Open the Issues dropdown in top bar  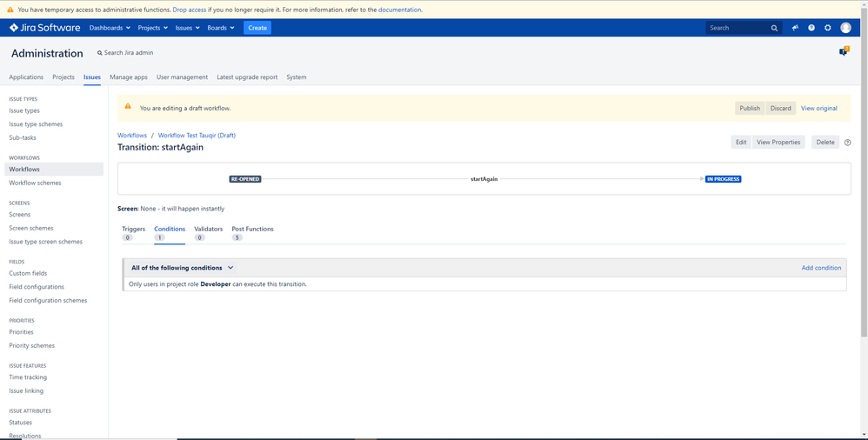click(x=187, y=28)
